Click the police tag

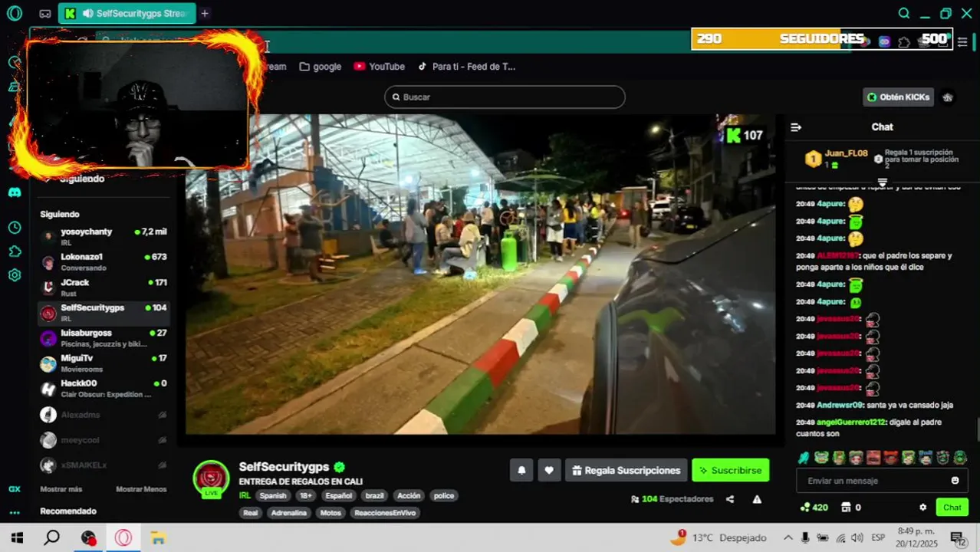pos(444,495)
